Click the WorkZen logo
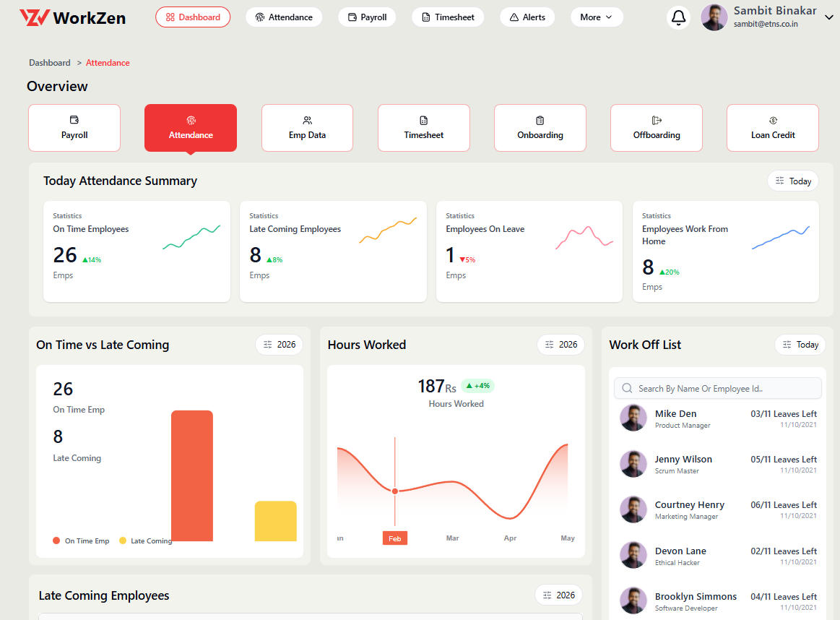 (x=72, y=17)
